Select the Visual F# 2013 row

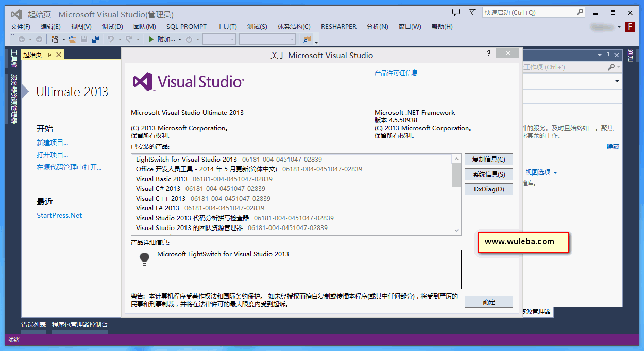(x=292, y=208)
